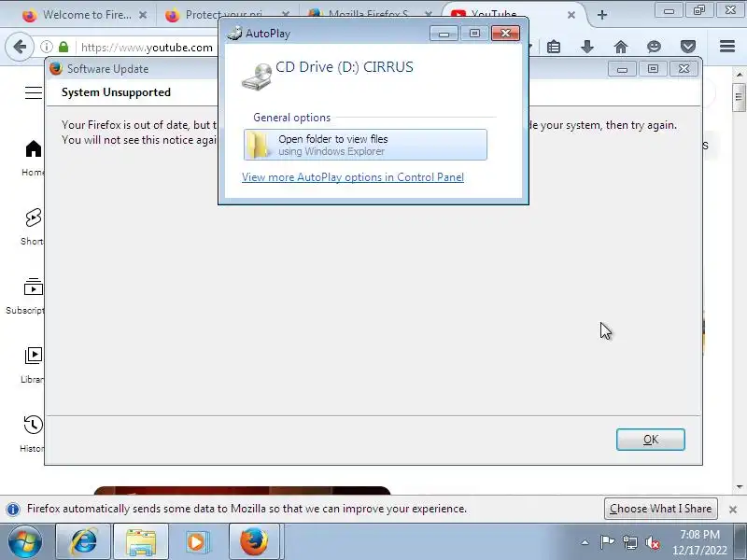The image size is (747, 560).
Task: Toggle the YouTube sidebar hamburger menu
Action: coord(33,92)
